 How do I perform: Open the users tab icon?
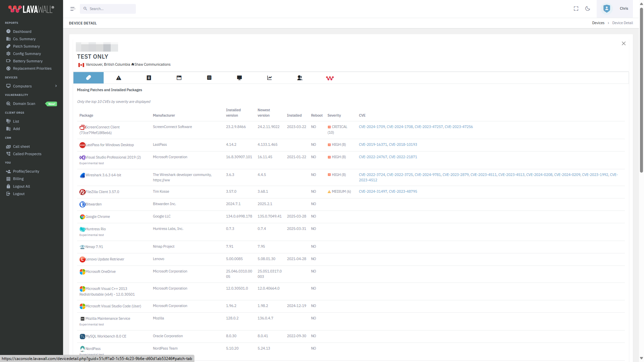coord(300,78)
